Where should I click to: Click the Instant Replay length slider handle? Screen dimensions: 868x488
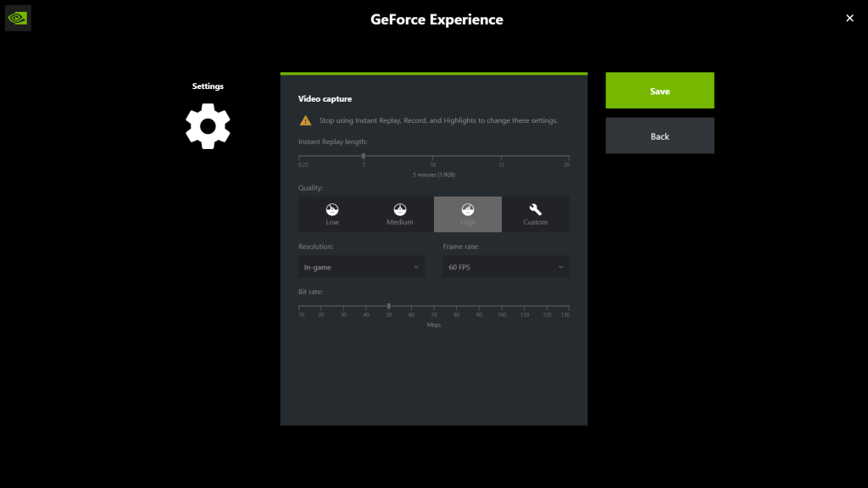(364, 156)
